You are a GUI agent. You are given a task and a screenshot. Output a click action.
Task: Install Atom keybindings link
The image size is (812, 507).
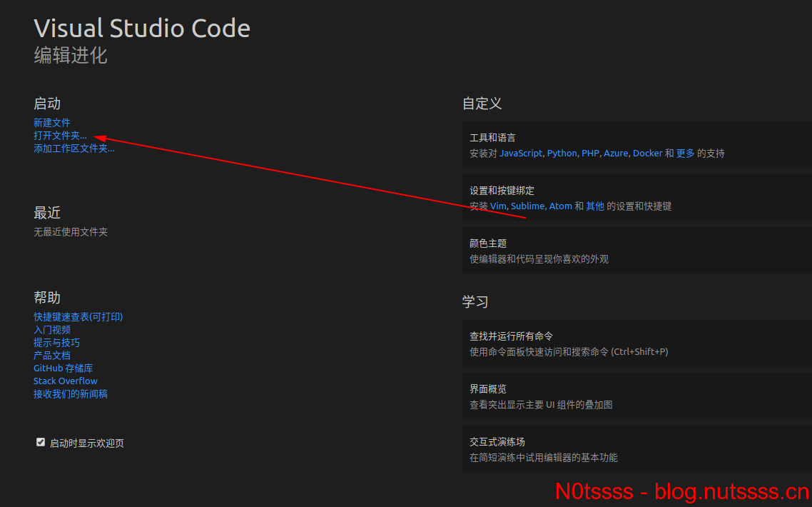pos(560,206)
